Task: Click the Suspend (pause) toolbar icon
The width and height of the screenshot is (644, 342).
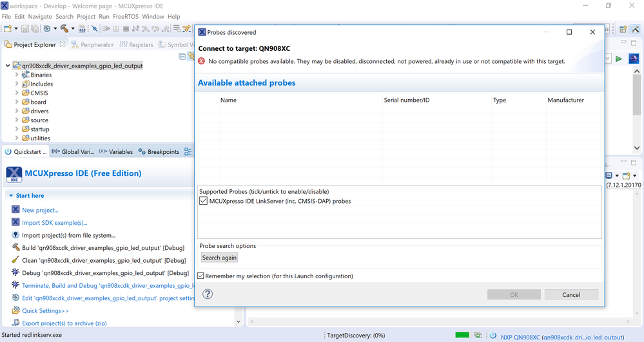Action: 116,28
